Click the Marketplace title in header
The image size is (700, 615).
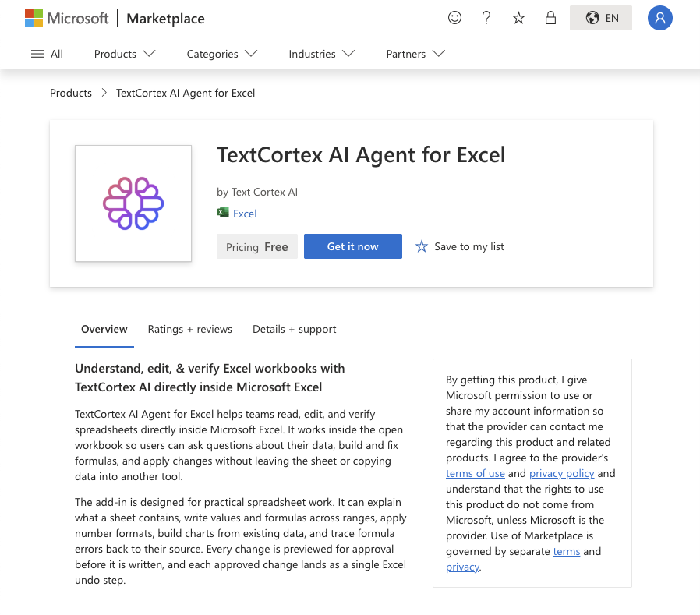(165, 19)
